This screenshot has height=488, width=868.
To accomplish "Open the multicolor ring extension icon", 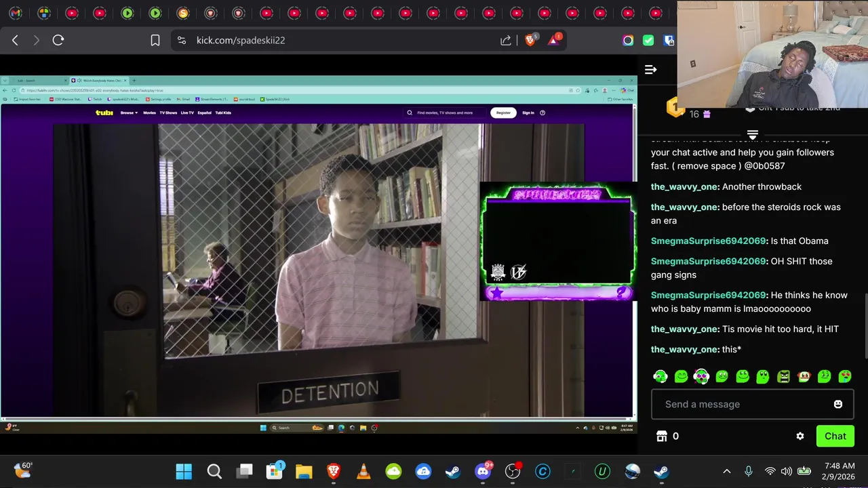I will 628,40.
